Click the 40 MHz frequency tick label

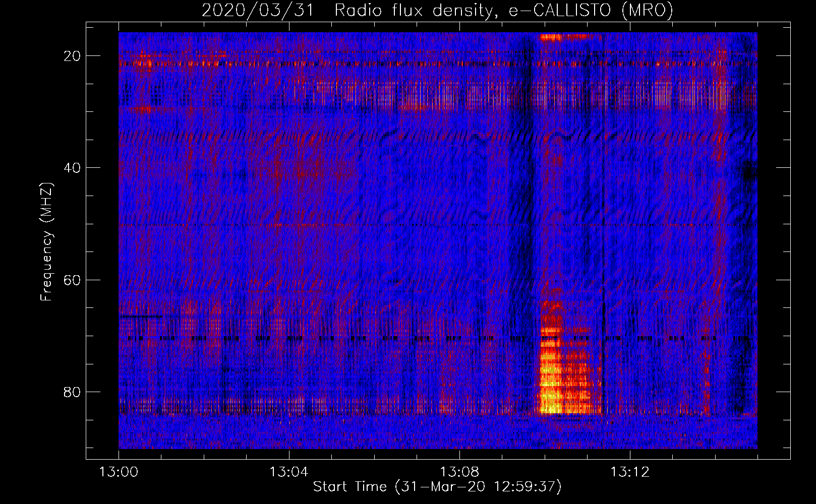tap(73, 168)
